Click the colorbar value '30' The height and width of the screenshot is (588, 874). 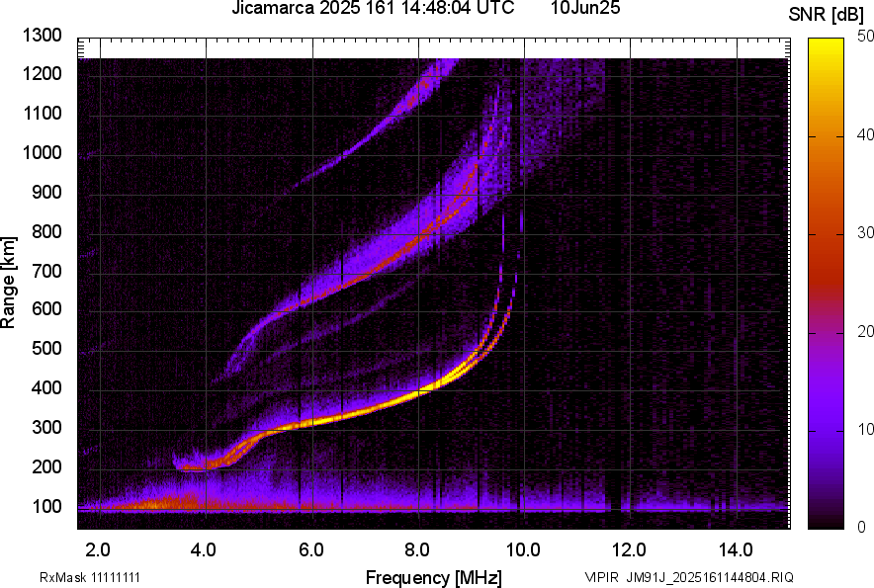[x=866, y=232]
